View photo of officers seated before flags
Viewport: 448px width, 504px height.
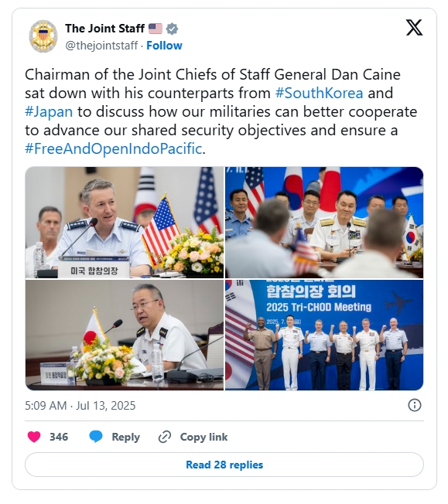pyautogui.click(x=324, y=223)
